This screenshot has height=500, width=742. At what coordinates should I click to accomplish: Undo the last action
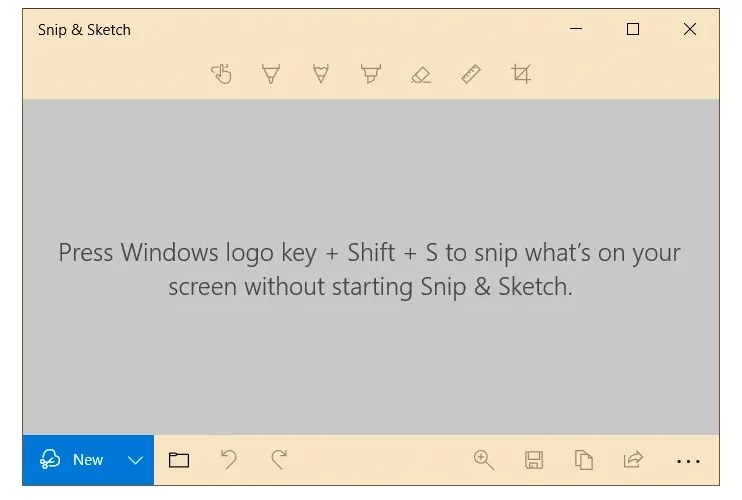tap(229, 459)
